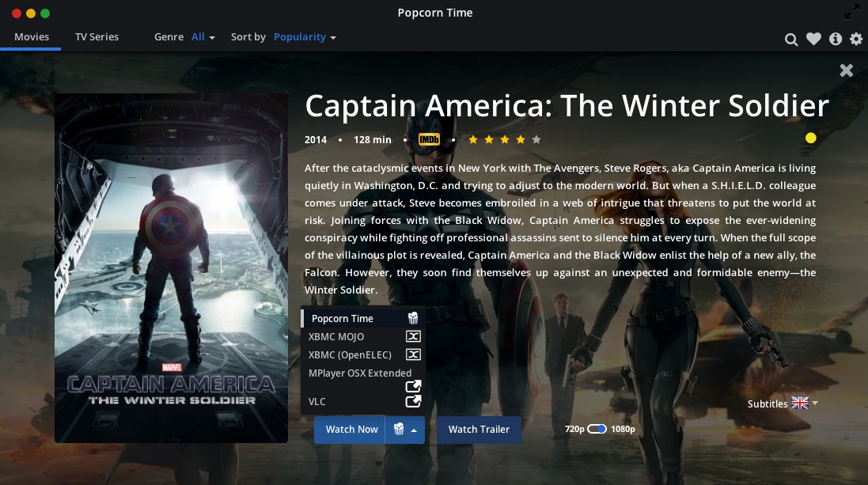Select 1080p quality label
This screenshot has width=868, height=485.
point(623,429)
